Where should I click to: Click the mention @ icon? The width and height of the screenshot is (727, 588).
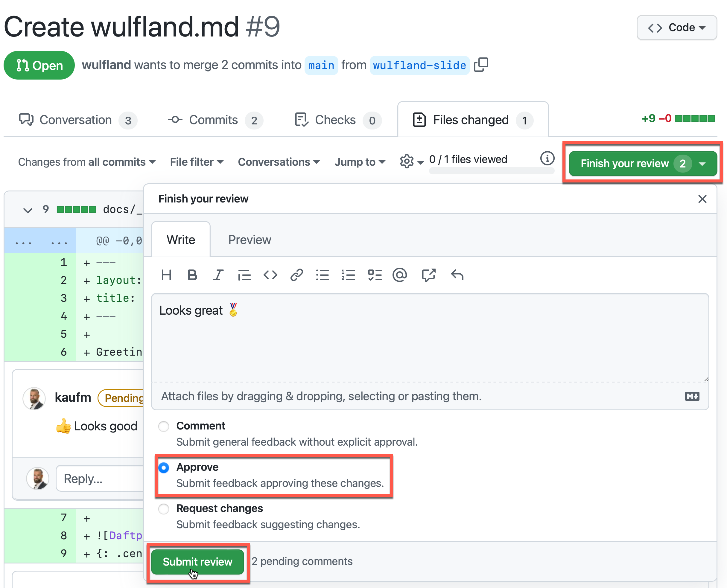tap(400, 275)
